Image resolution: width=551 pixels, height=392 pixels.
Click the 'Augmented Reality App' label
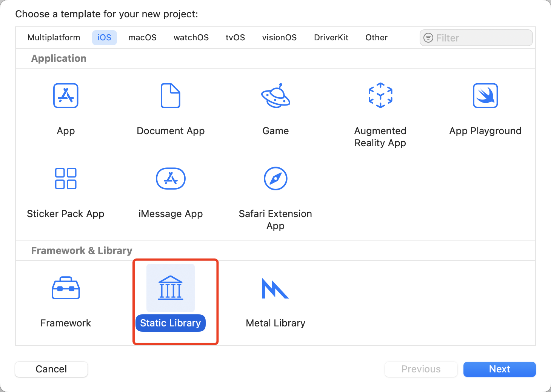tap(380, 137)
